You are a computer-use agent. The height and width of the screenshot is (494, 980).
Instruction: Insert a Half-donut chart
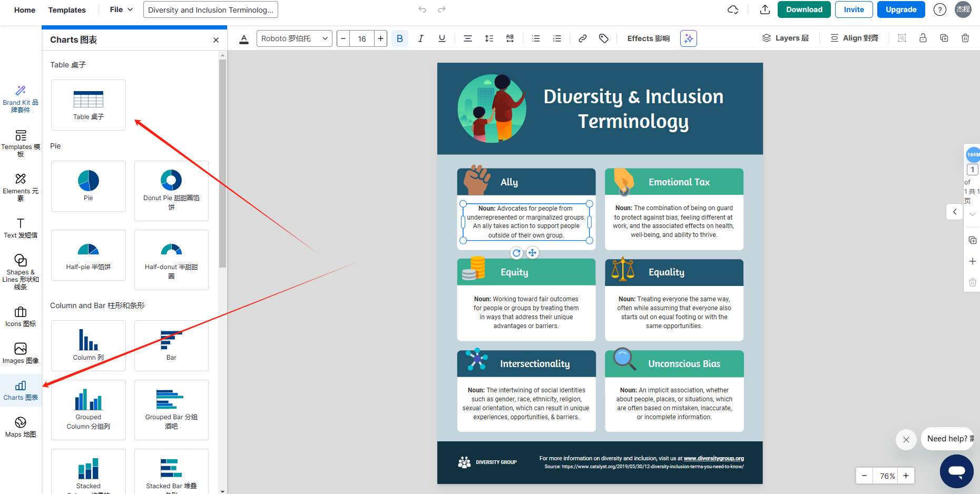click(171, 260)
